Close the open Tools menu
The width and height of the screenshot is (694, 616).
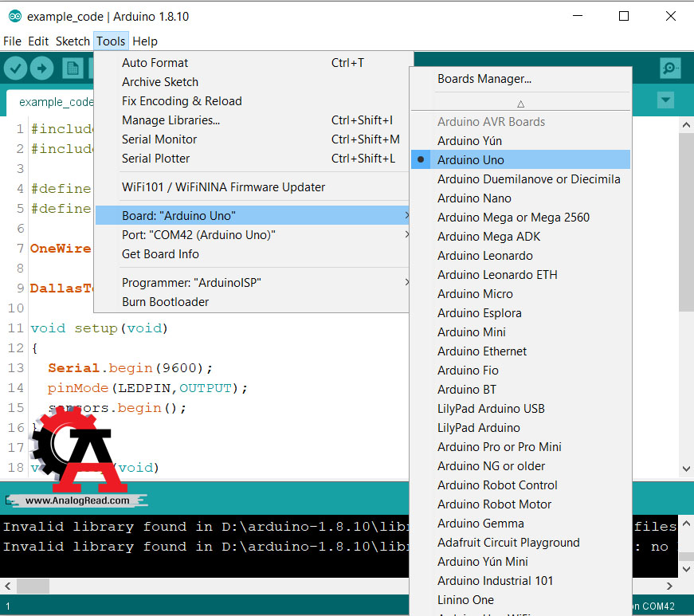[x=111, y=41]
